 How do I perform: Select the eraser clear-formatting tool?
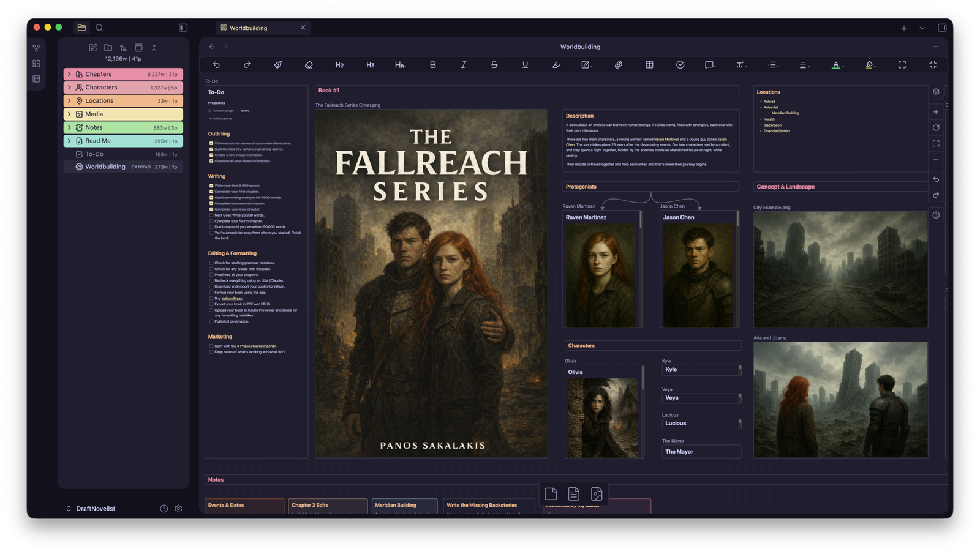pyautogui.click(x=309, y=65)
